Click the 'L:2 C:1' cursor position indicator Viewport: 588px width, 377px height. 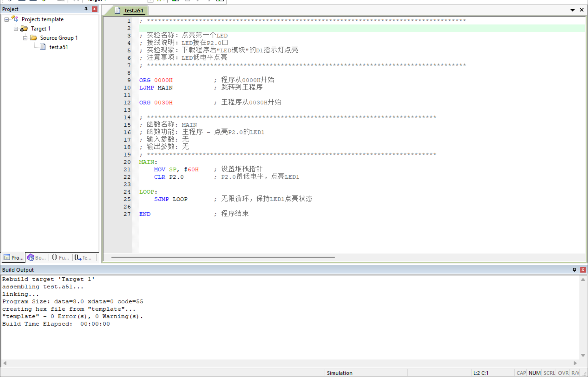[481, 373]
